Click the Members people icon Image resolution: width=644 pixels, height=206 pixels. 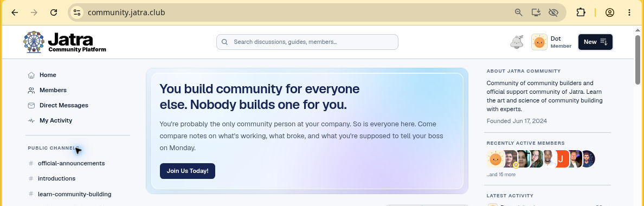tap(31, 91)
